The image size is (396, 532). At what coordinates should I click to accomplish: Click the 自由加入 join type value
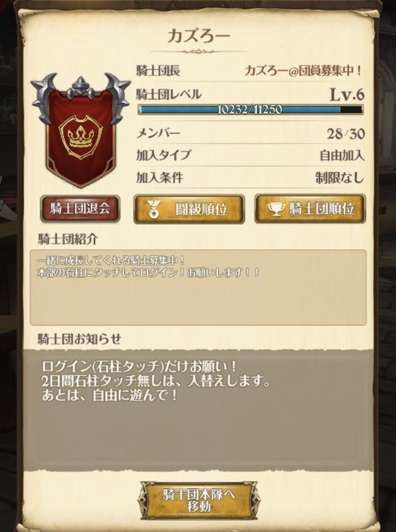click(x=342, y=156)
